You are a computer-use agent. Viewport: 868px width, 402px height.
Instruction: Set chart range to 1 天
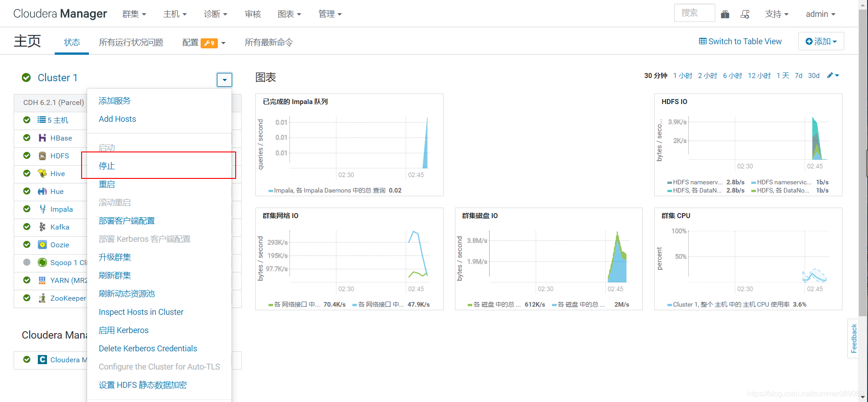pos(783,76)
